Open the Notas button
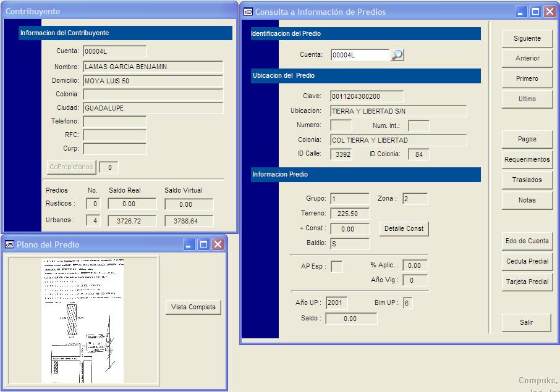The height and width of the screenshot is (392, 560). point(527,200)
